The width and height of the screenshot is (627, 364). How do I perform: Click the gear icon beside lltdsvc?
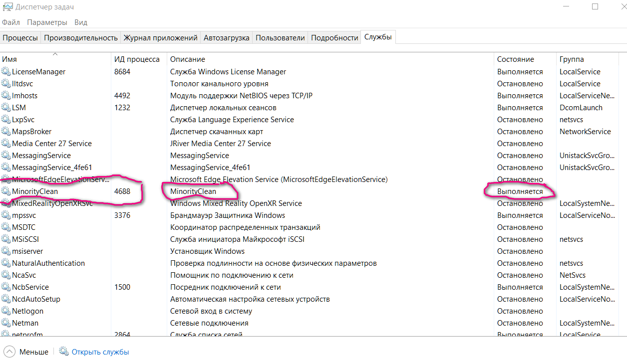(6, 83)
